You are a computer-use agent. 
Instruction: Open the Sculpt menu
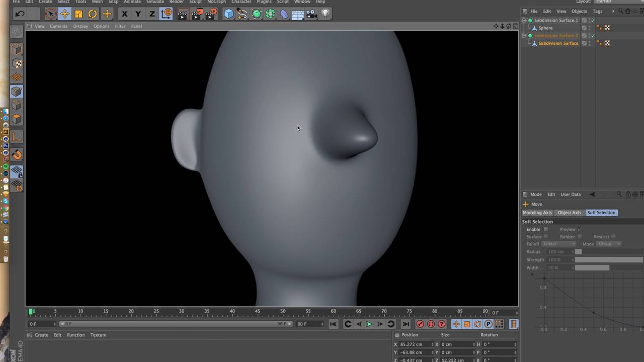click(x=195, y=2)
